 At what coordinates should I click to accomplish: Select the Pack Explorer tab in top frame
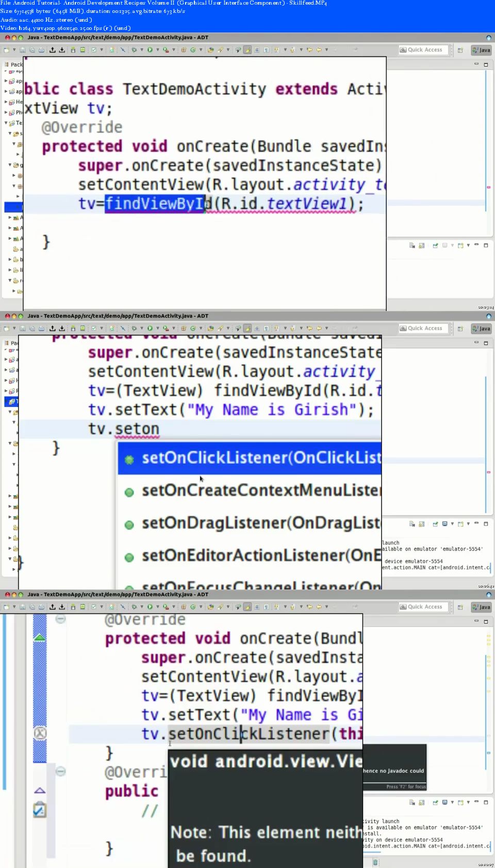[x=13, y=64]
